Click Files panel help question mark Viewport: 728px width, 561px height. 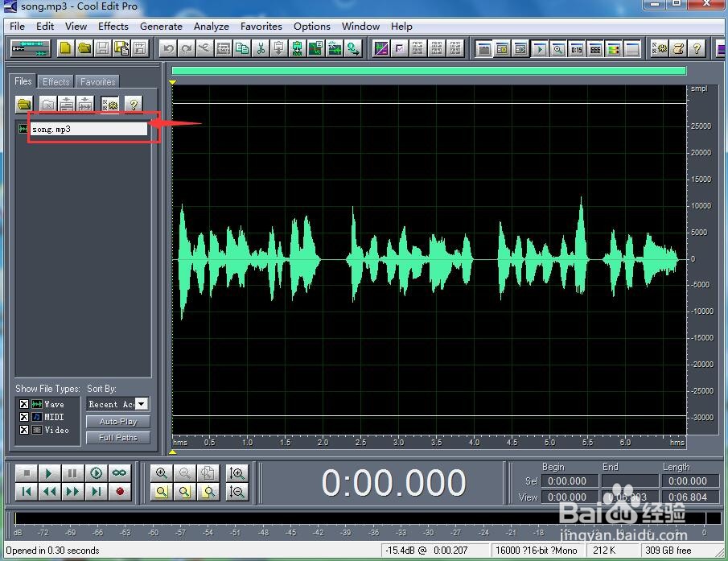pos(134,104)
